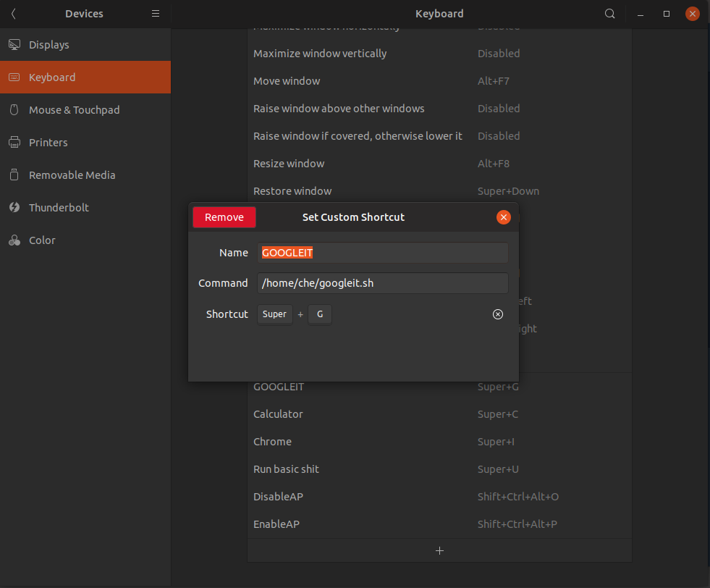Click the search icon in title bar
Viewport: 710px width, 588px height.
[x=610, y=14]
